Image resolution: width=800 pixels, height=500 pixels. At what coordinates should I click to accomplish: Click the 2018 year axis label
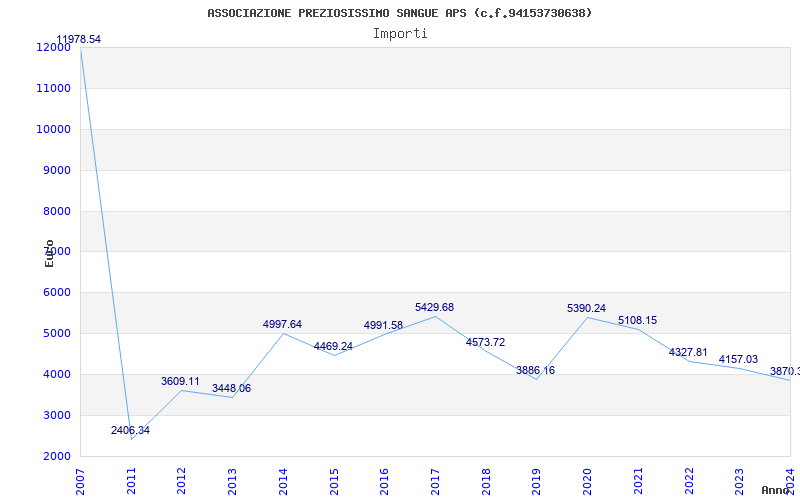click(486, 482)
